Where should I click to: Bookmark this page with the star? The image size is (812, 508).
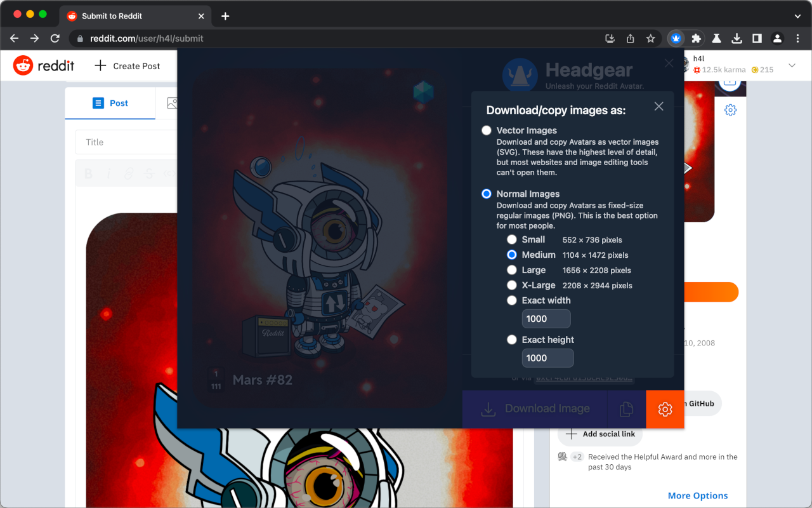coord(650,38)
